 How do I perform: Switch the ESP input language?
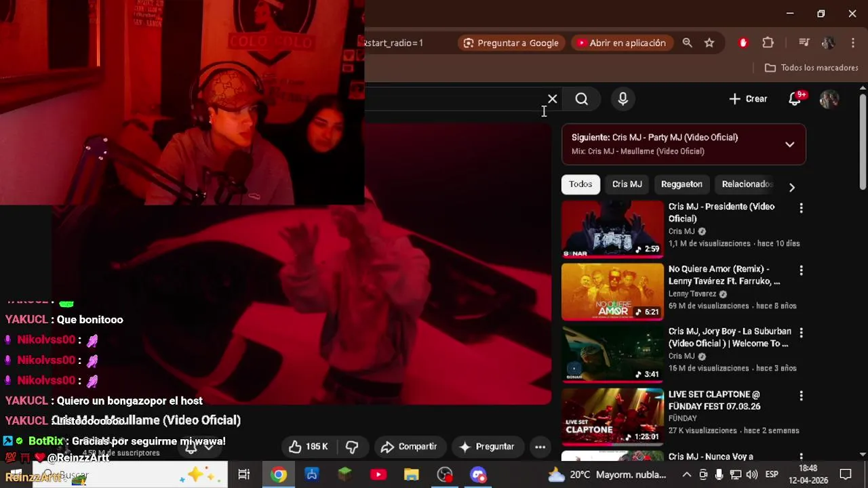tap(772, 475)
